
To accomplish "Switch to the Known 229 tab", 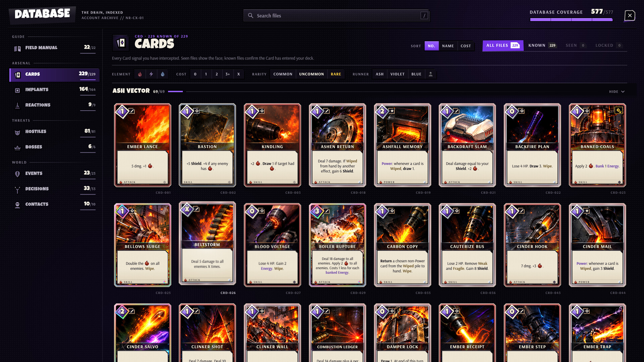I will [542, 45].
